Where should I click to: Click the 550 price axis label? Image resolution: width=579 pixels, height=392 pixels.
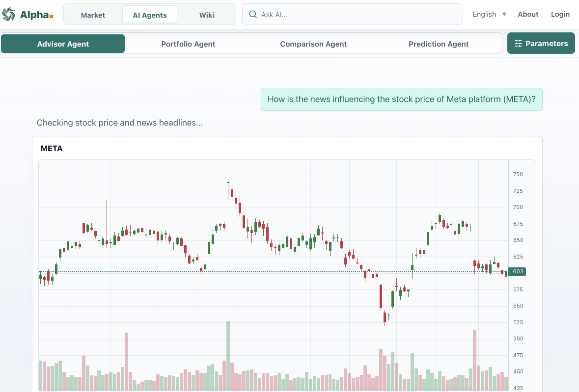(x=518, y=306)
